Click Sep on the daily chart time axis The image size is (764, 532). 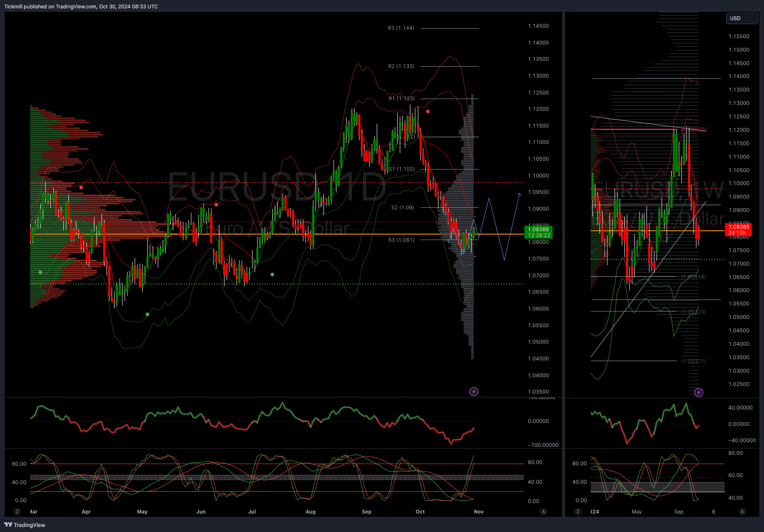click(367, 512)
